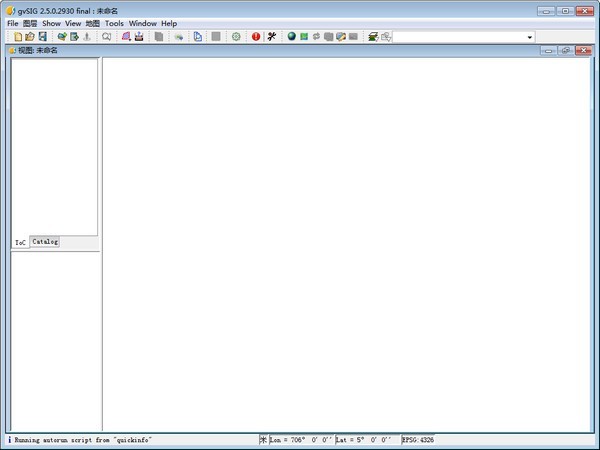Select the ToC tab

(21, 243)
